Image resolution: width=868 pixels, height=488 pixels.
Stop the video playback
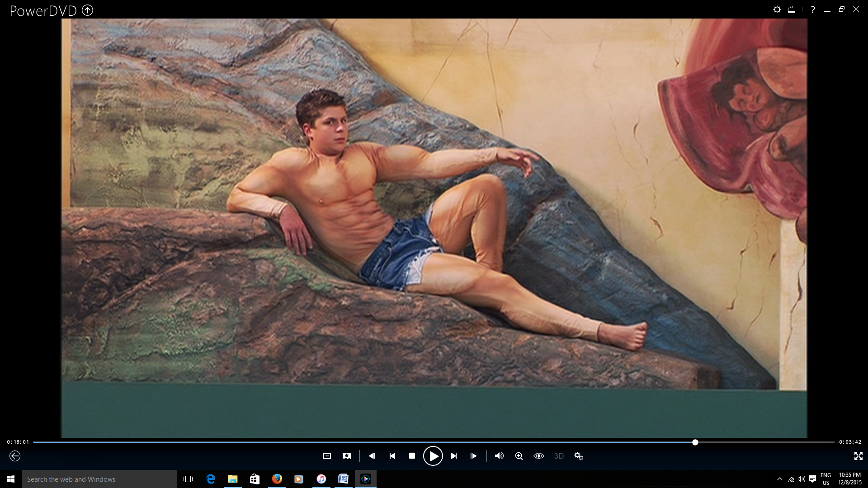pyautogui.click(x=412, y=456)
